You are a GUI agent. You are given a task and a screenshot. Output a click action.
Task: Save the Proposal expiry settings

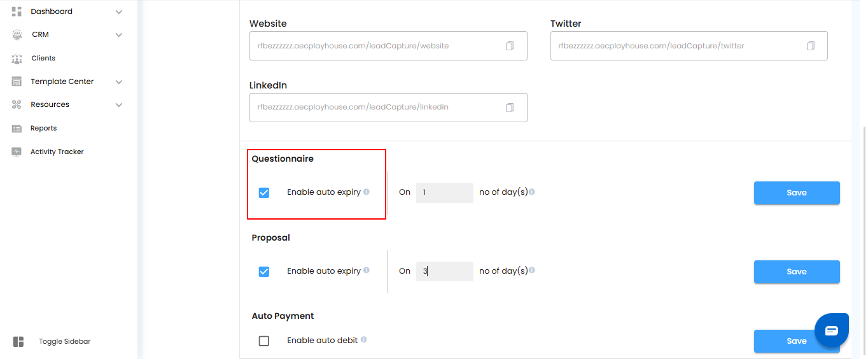pos(797,272)
